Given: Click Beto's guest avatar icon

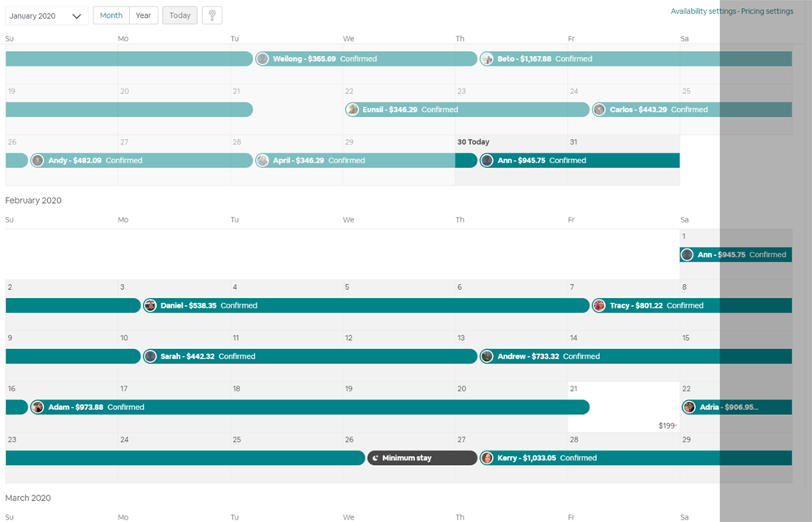Looking at the screenshot, I should click(487, 59).
